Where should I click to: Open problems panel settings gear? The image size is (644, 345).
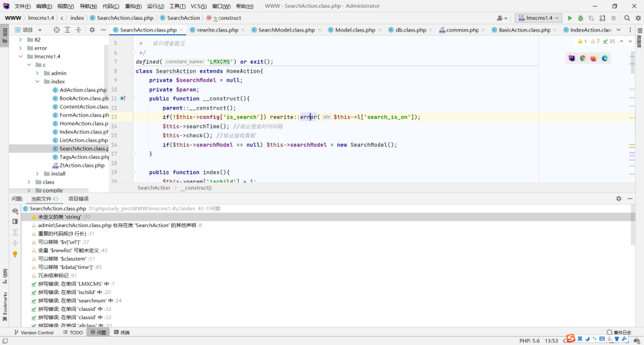(618, 198)
